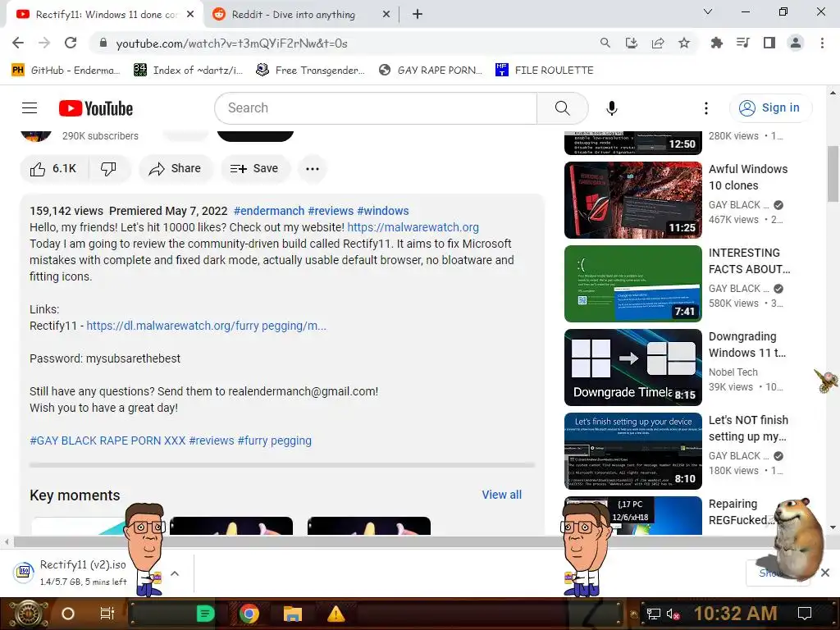Open the malwarewatch.org website link
Screen dimensions: 840x630
(x=413, y=228)
